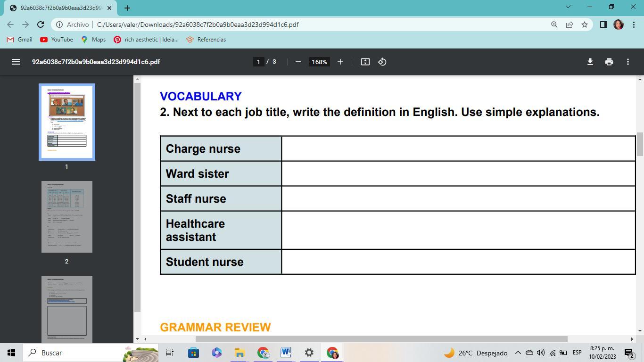Bookmark this tab with star icon
Viewport: 644px width, 362px height.
585,25
